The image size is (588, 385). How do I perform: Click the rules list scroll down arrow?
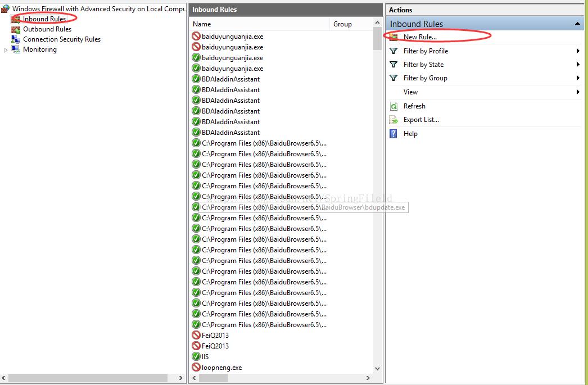[377, 369]
